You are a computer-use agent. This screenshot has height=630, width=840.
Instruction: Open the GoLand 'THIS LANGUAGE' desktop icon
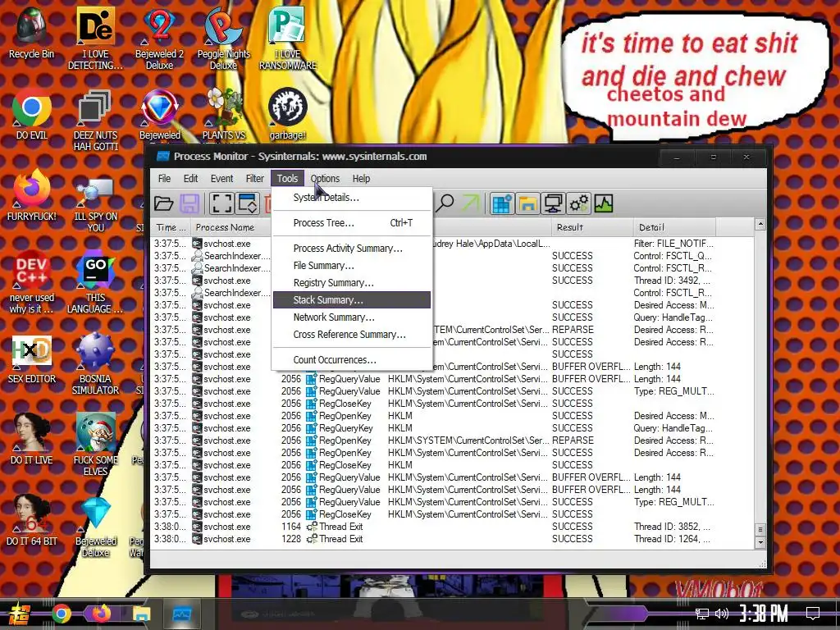pos(95,282)
